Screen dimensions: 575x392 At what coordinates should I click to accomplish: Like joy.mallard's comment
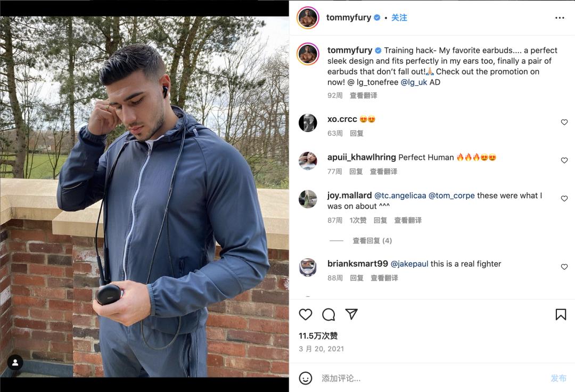[x=564, y=198]
